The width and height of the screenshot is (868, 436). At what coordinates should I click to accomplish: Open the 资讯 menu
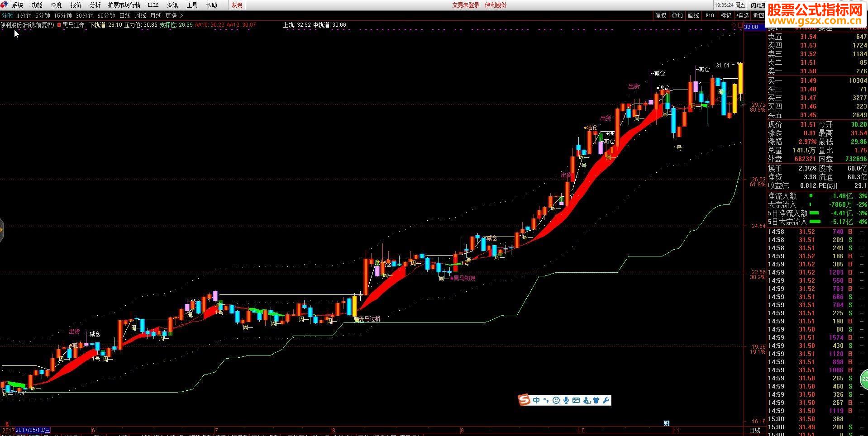pyautogui.click(x=172, y=5)
